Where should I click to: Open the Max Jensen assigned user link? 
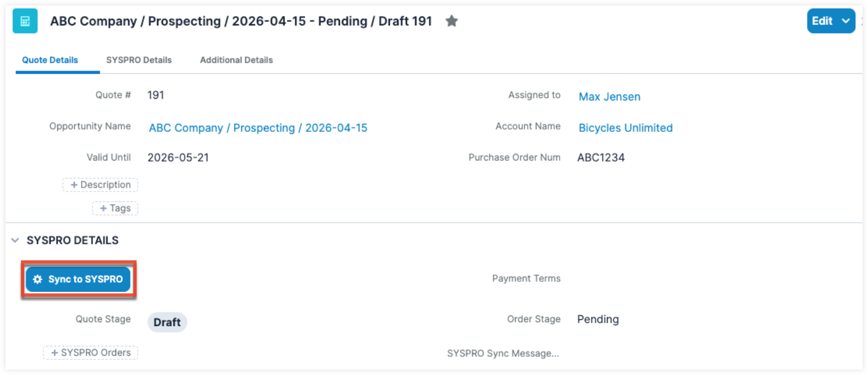pyautogui.click(x=609, y=97)
